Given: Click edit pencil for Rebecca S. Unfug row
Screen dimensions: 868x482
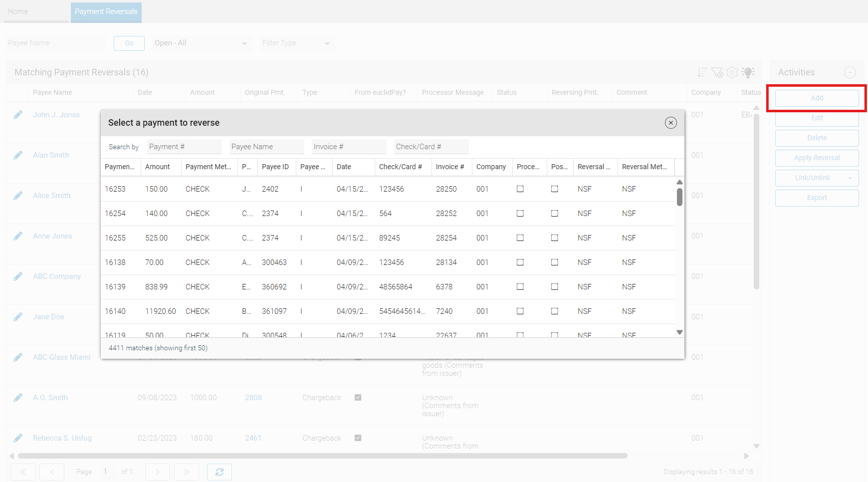Looking at the screenshot, I should [x=18, y=438].
